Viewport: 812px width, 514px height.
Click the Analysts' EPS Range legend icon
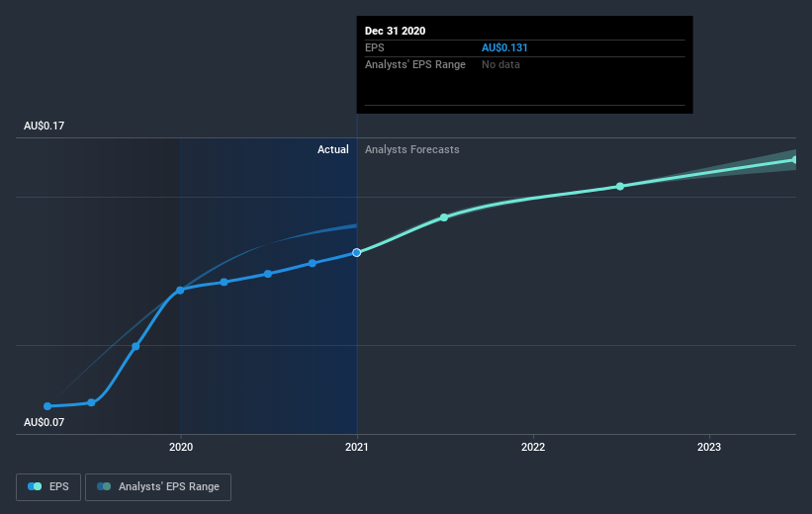(x=104, y=486)
